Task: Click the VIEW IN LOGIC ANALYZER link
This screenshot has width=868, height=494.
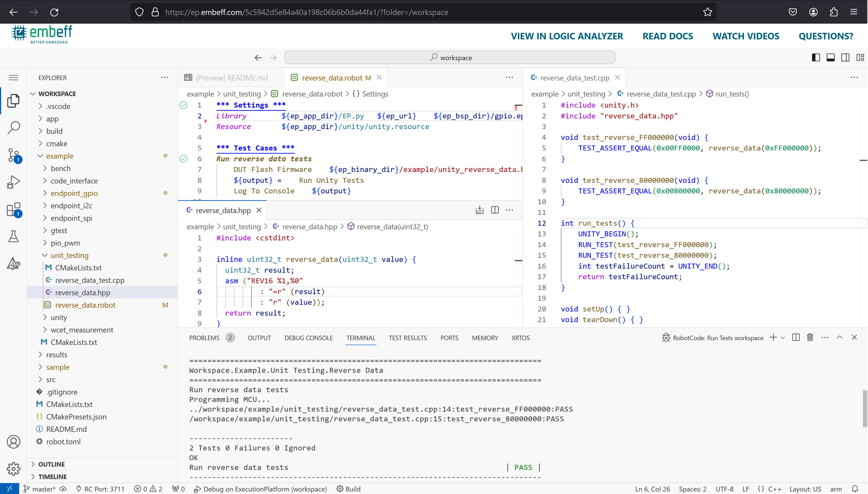Action: point(567,36)
